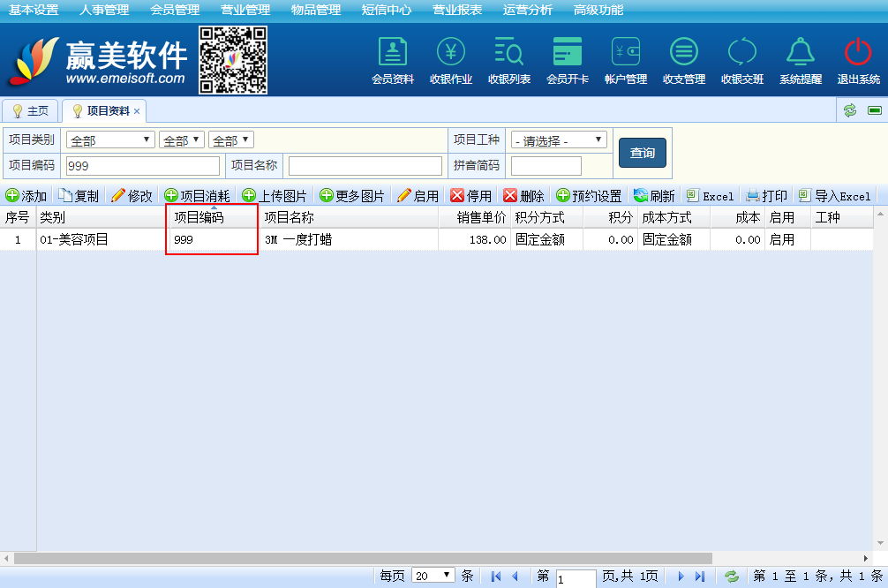Click the 查询 search button
The image size is (888, 588).
(x=642, y=153)
